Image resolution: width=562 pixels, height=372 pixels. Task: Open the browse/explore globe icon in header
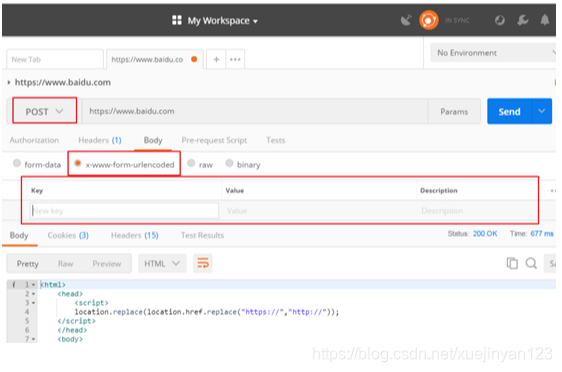(x=500, y=20)
